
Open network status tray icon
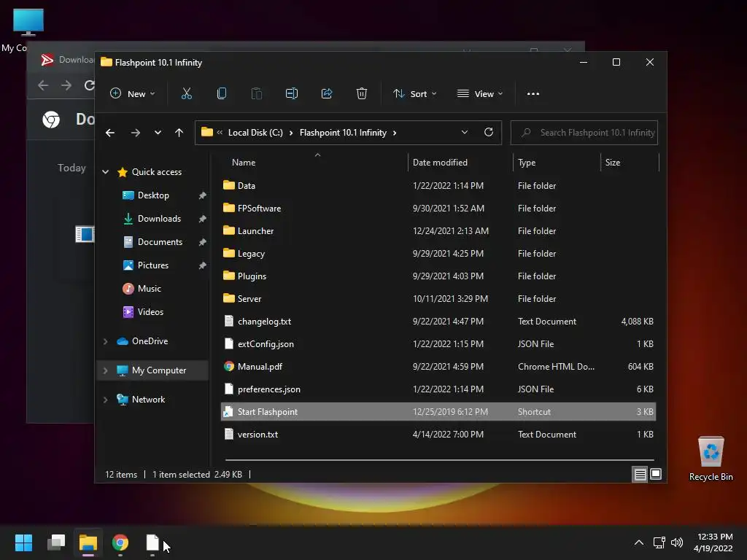pyautogui.click(x=659, y=542)
